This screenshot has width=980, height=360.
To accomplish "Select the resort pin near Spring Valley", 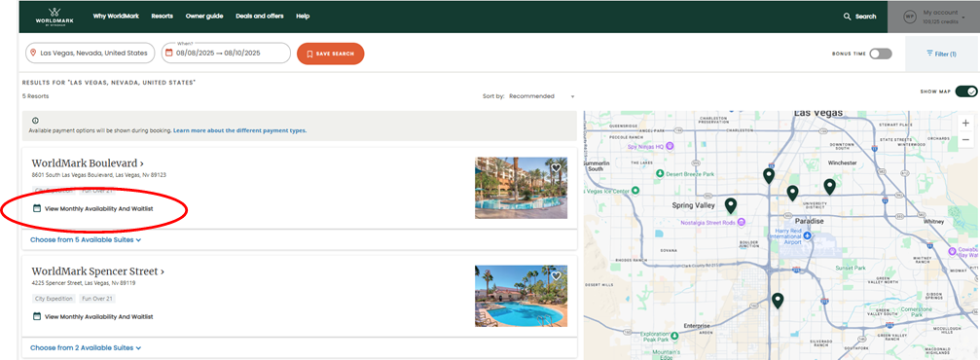I will point(730,205).
